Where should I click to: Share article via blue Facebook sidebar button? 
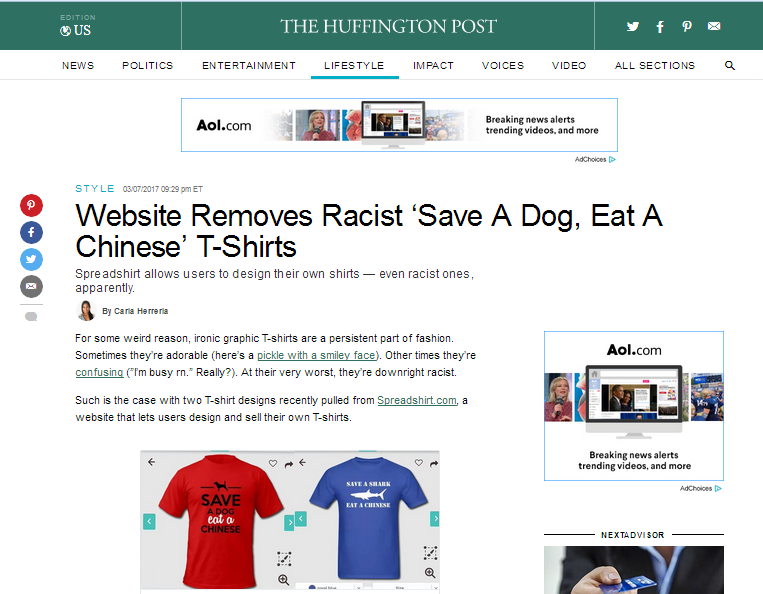coord(32,233)
